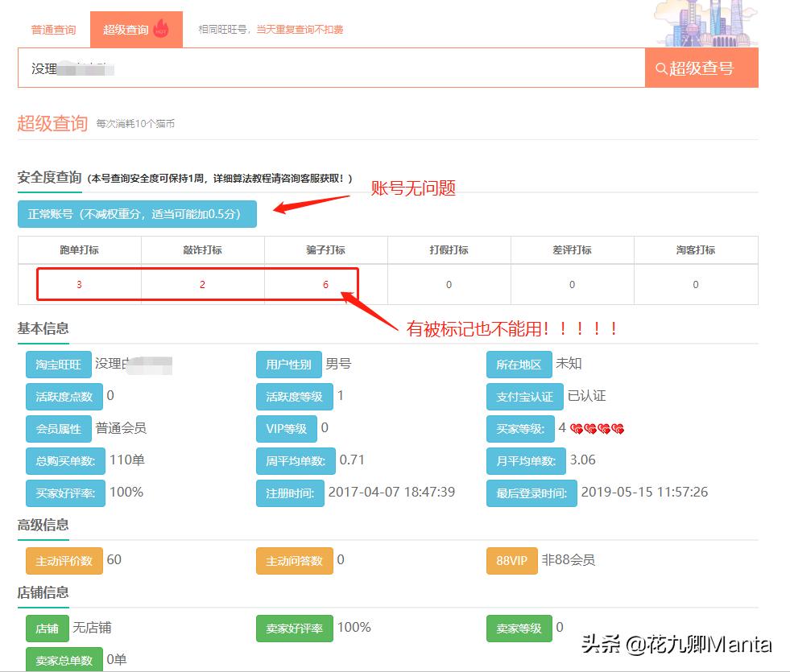Click the 支付宝认证 blue badge icon

pyautogui.click(x=524, y=396)
